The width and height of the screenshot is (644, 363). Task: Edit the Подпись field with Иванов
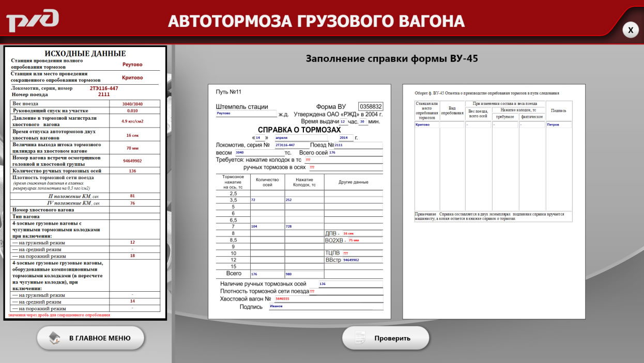[326, 306]
